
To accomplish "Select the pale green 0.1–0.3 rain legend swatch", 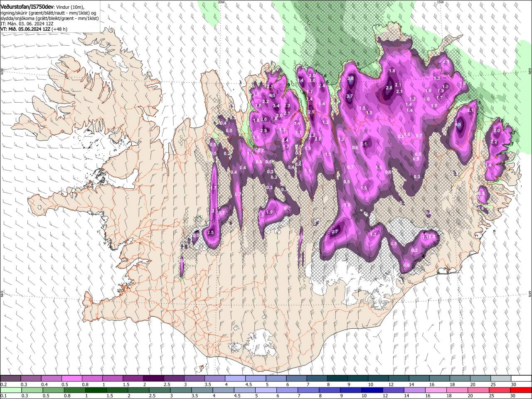I will coord(10,390).
